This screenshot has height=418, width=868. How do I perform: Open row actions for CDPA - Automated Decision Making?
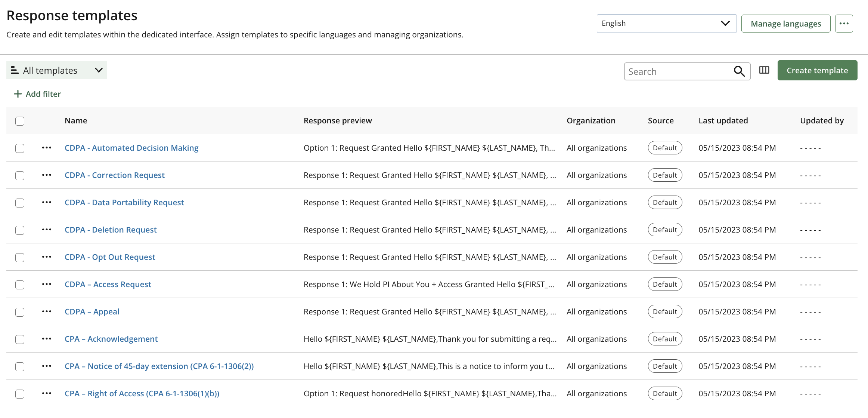[x=47, y=148]
